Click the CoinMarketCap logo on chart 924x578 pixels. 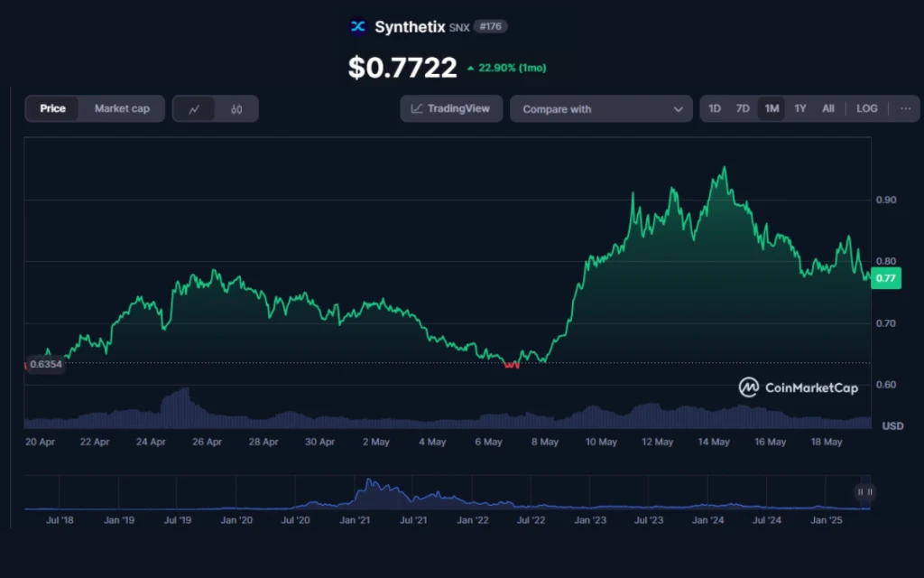pyautogui.click(x=798, y=387)
